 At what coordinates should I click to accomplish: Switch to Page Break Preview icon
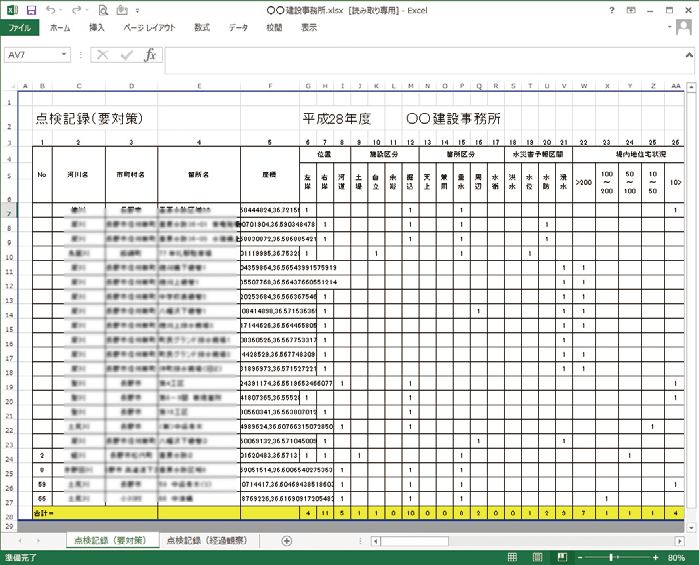point(562,557)
